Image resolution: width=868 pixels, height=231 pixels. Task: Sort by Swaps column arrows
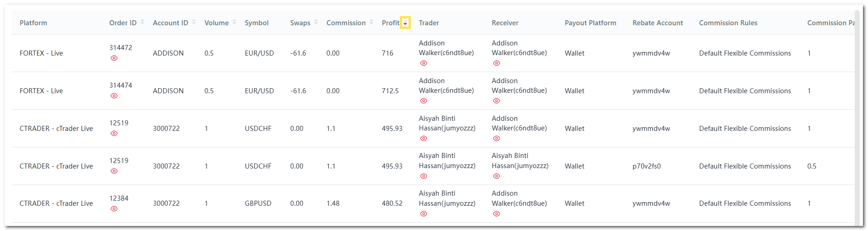tap(316, 23)
